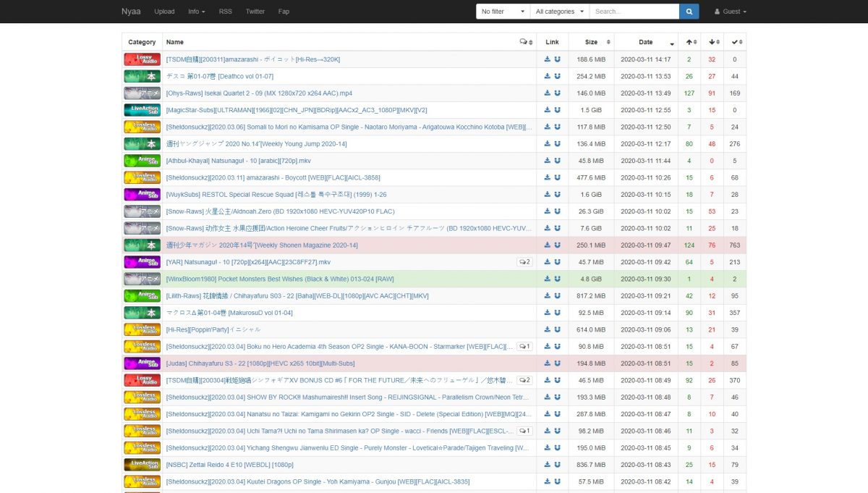The image size is (868, 493).
Task: Click magnet link for Isekai Quartet 2 - 09
Action: pos(558,93)
